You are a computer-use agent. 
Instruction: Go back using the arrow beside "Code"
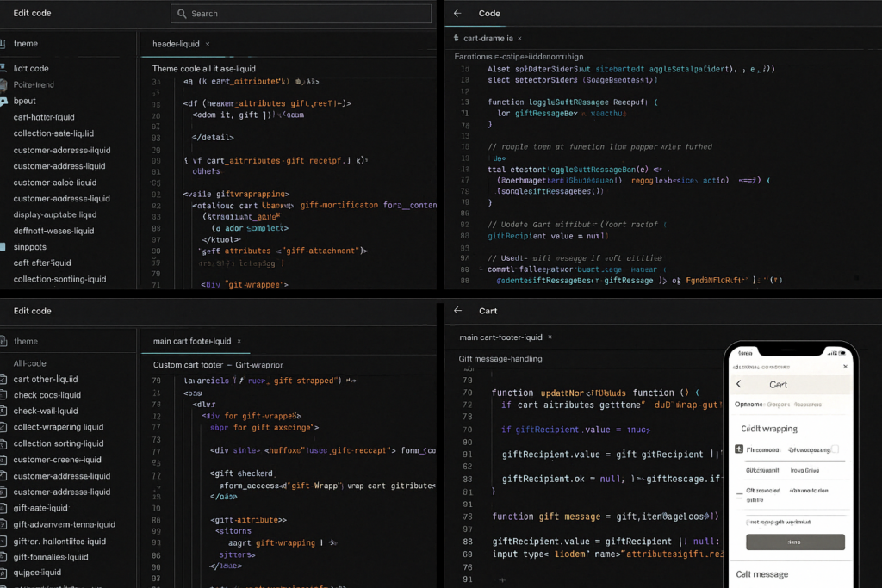click(x=457, y=14)
